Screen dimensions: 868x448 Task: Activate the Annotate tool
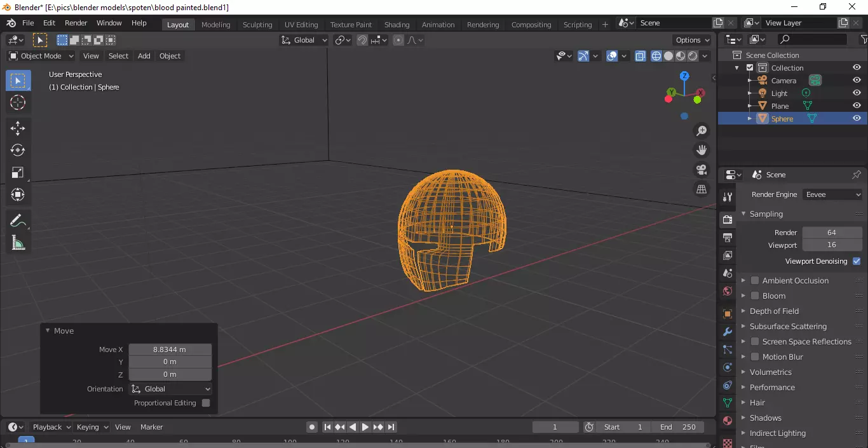pos(18,221)
